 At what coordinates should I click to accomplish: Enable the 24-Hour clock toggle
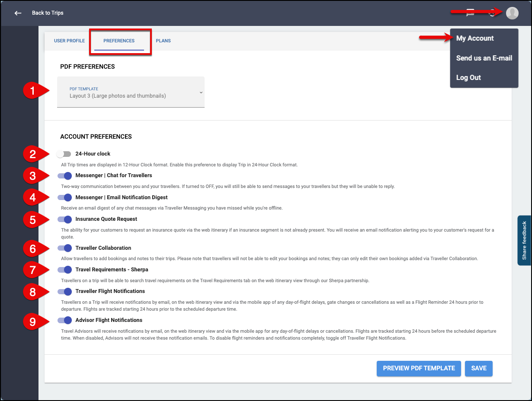pyautogui.click(x=64, y=154)
